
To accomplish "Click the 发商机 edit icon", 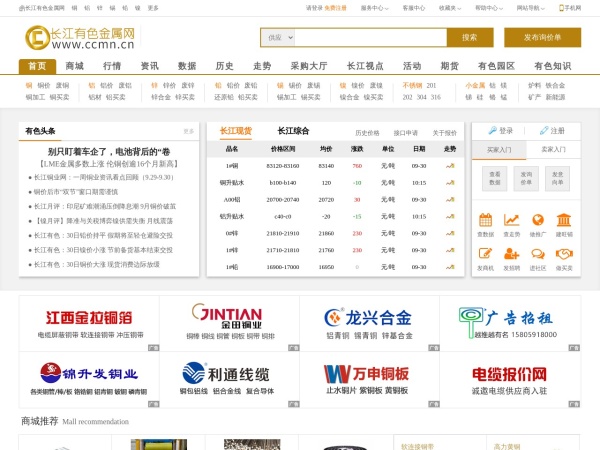I will coord(486,254).
